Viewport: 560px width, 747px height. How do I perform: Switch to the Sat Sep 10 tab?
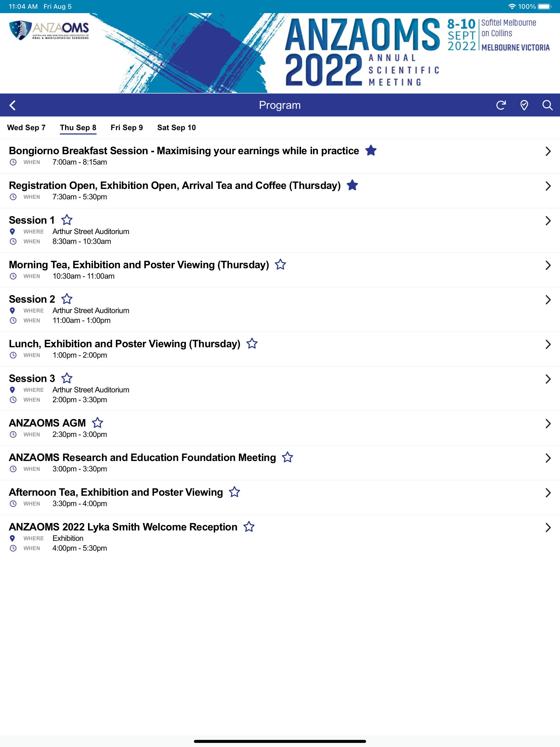(x=176, y=128)
